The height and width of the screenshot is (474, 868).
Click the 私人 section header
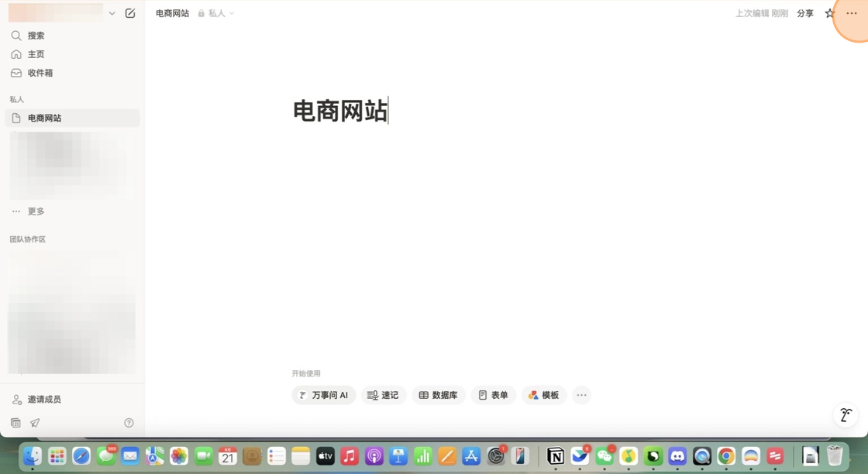click(16, 100)
